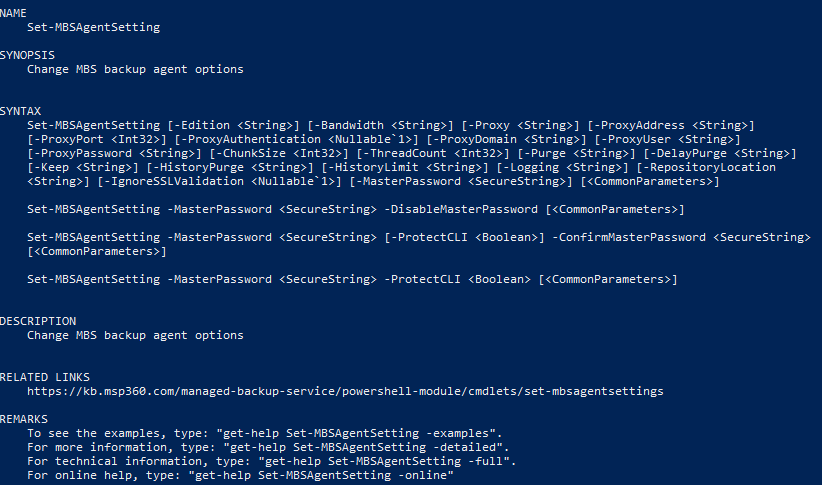This screenshot has height=485, width=822.
Task: Click the -IgnoreSSLValidation parameter text
Action: [x=174, y=181]
